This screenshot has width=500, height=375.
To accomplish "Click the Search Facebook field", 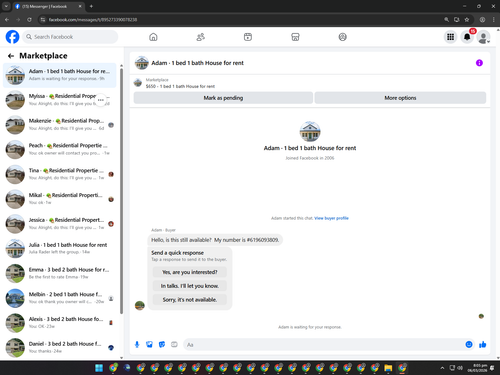I will click(70, 37).
